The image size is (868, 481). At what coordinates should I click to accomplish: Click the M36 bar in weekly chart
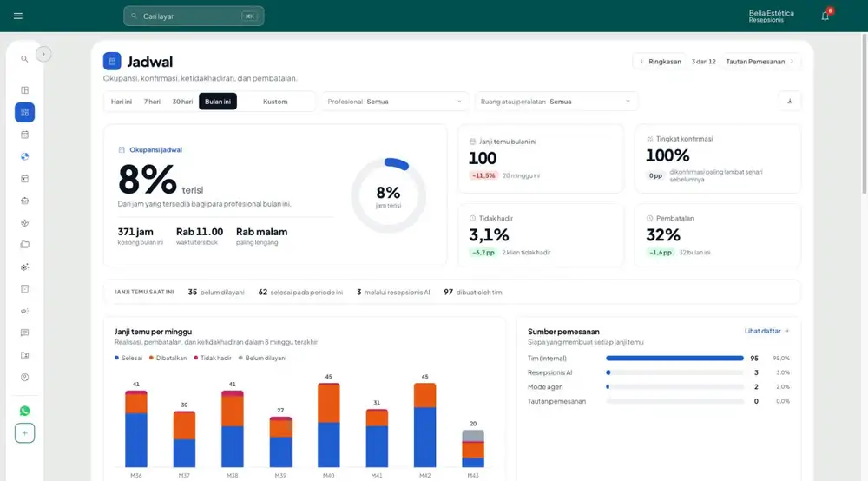pos(135,429)
